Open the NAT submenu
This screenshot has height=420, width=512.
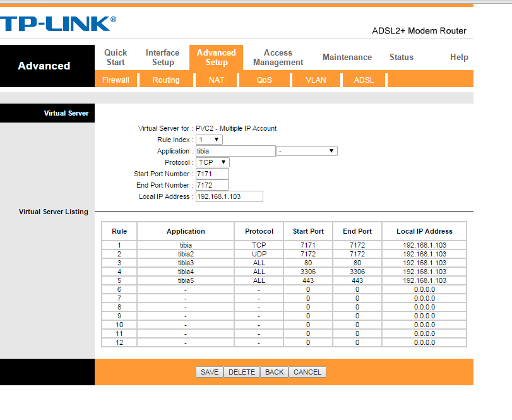click(217, 80)
